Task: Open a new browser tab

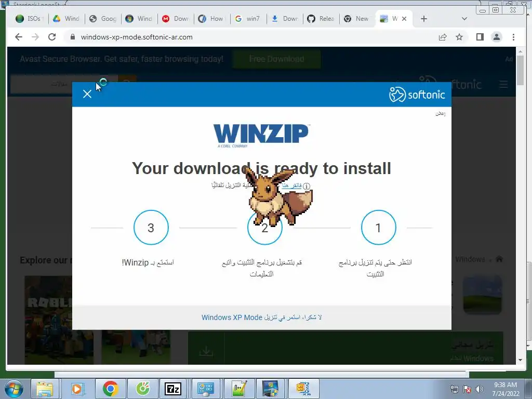Action: (424, 19)
